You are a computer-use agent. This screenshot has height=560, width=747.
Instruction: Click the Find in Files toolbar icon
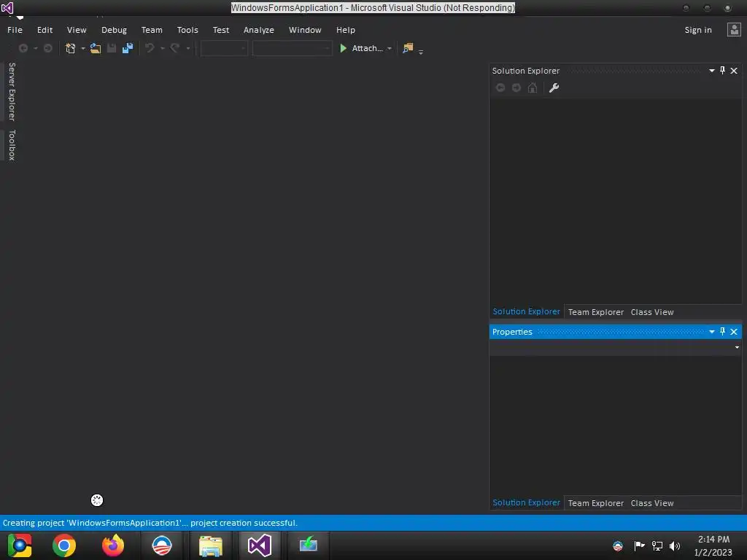(x=408, y=48)
